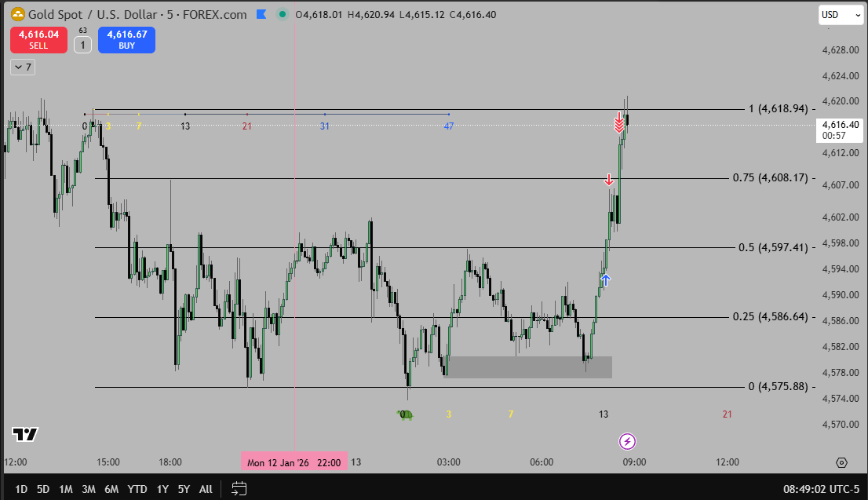Click the blue 31 Fib time zone label
The width and height of the screenshot is (868, 500).
coord(325,126)
